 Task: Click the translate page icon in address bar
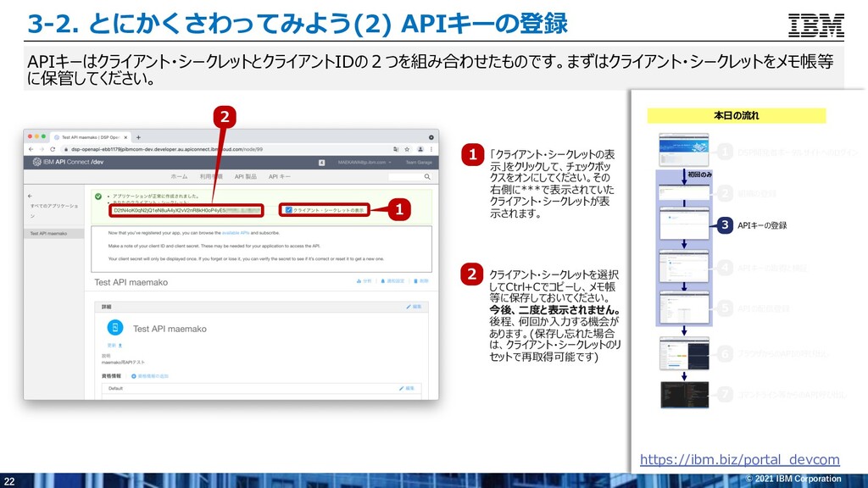pos(396,149)
